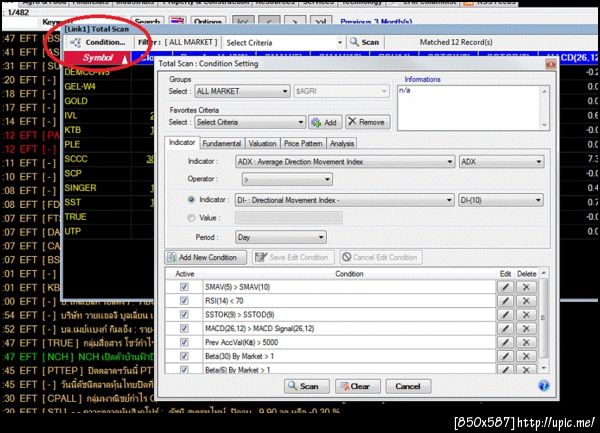The width and height of the screenshot is (600, 433).
Task: Open the PTTEP news headline
Action: tap(78, 371)
